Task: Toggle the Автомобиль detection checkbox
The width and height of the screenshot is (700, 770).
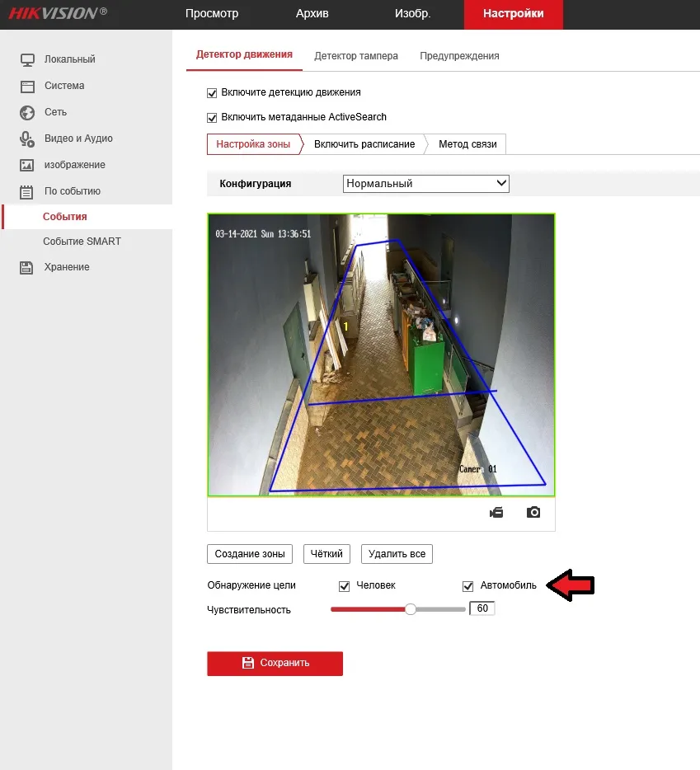Action: tap(468, 585)
